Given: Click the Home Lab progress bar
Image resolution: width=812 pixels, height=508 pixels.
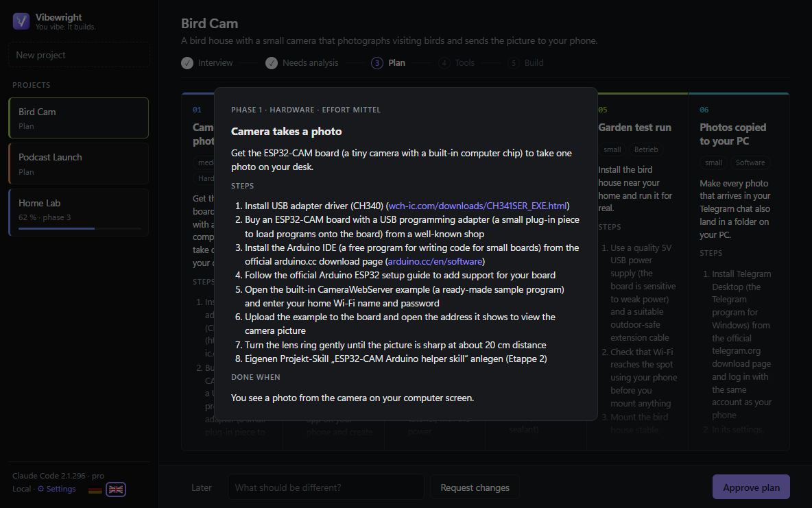Looking at the screenshot, I should coord(80,228).
